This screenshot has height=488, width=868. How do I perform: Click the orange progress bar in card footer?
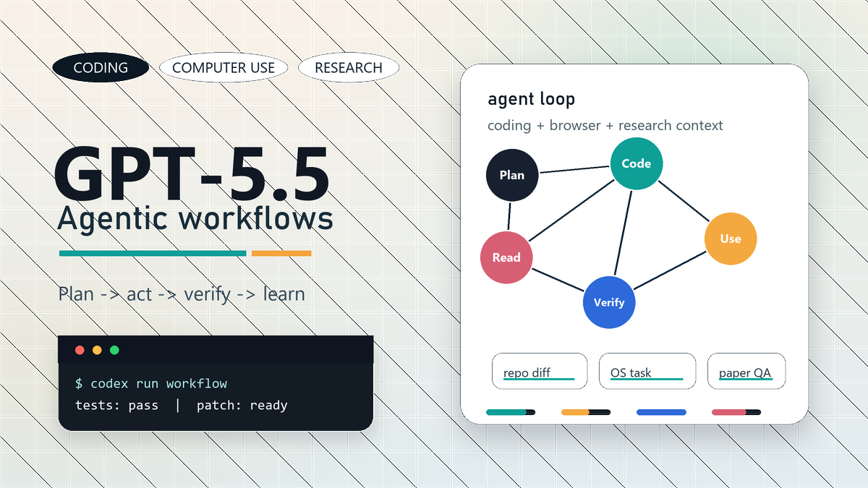point(586,412)
